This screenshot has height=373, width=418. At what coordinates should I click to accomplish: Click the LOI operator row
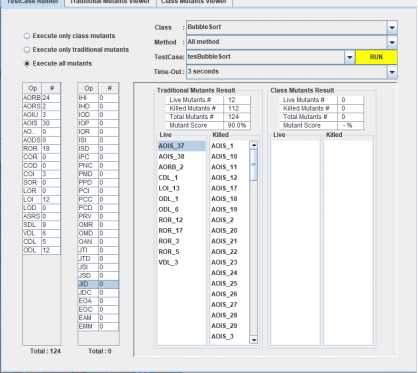(x=42, y=200)
